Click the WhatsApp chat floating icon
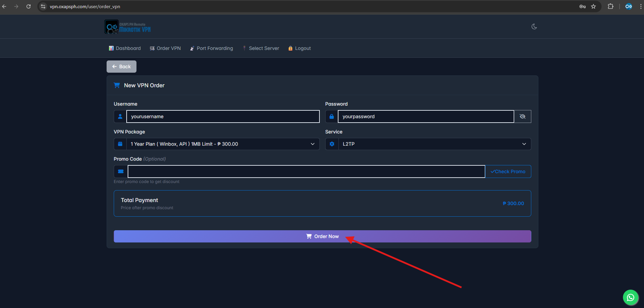Viewport: 644px width, 308px height. 630,297
